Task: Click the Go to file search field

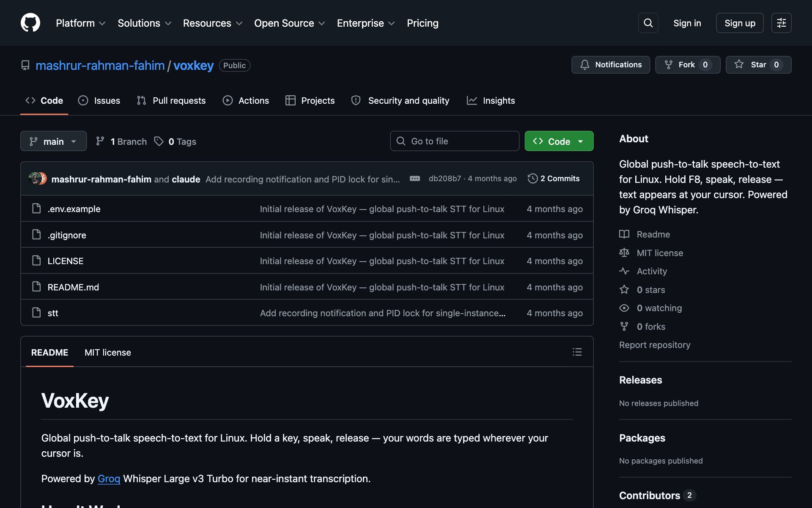Action: coord(455,141)
